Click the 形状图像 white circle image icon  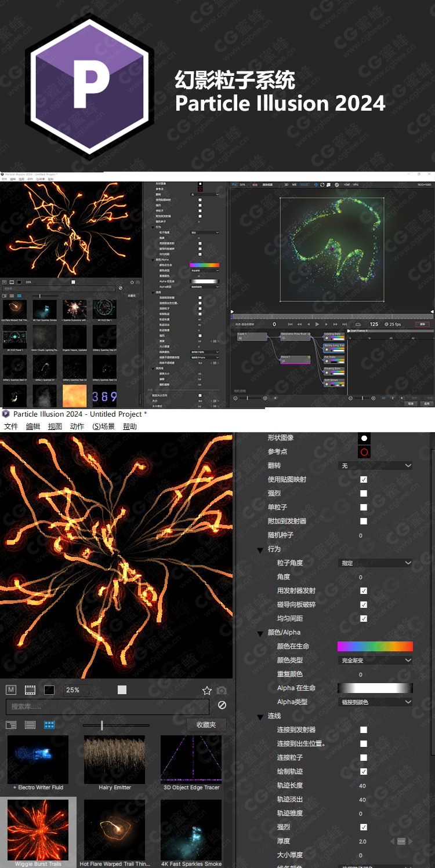coord(364,438)
